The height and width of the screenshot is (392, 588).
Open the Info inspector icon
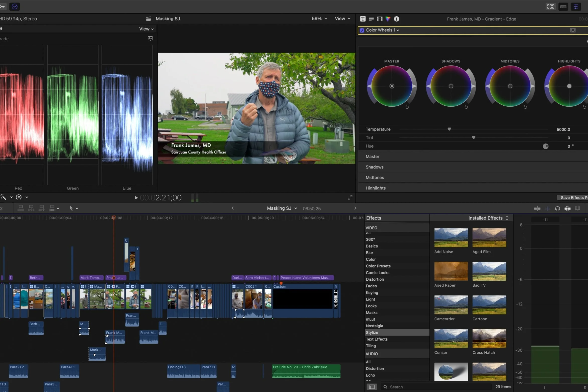[x=397, y=19]
